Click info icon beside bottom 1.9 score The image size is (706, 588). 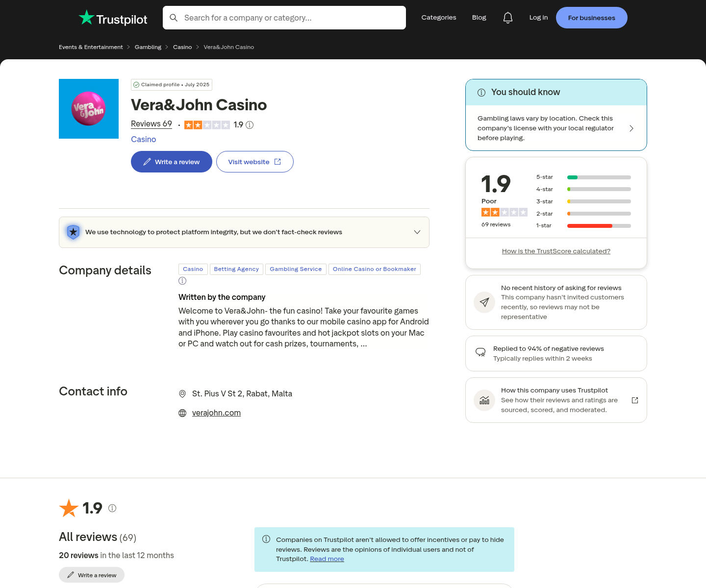pos(112,508)
